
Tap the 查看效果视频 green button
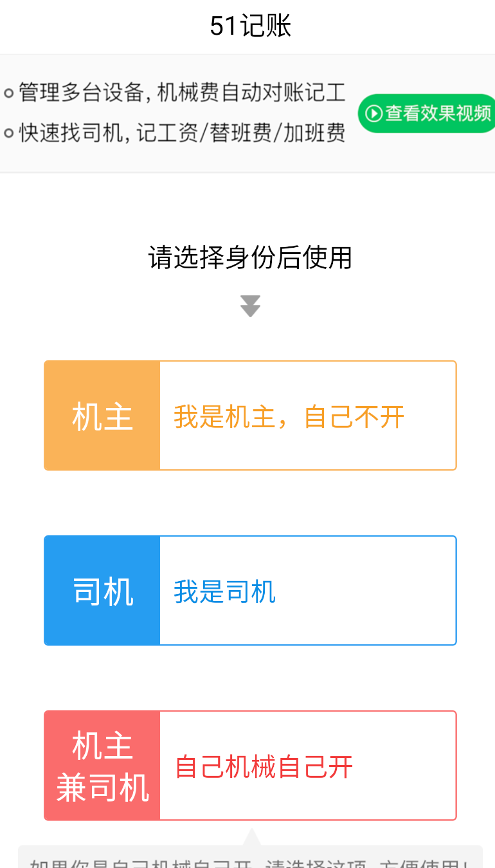coord(427,113)
